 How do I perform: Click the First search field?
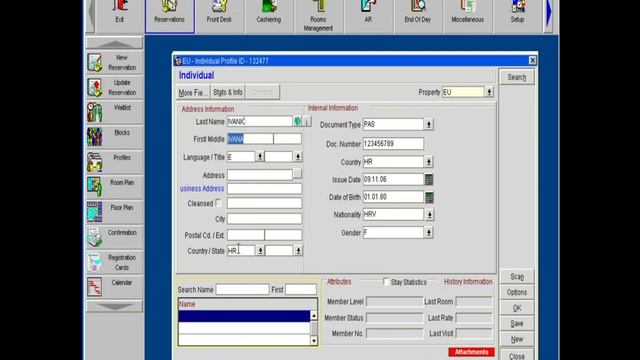(x=300, y=289)
